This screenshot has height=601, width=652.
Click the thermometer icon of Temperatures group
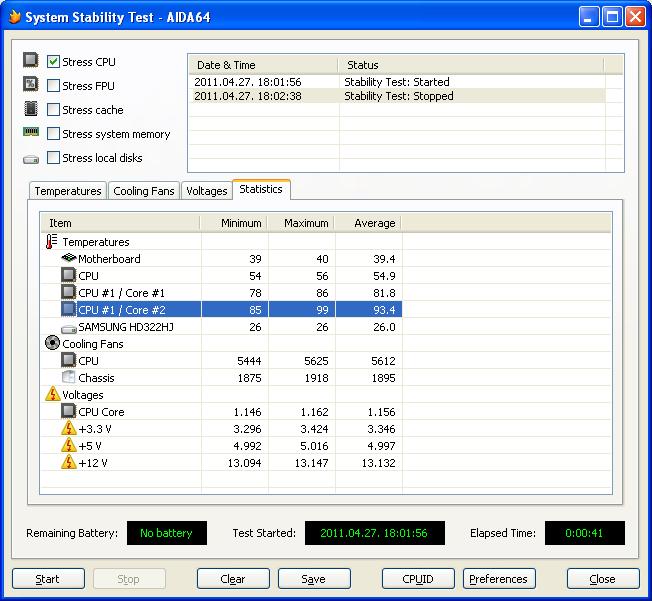coord(51,242)
